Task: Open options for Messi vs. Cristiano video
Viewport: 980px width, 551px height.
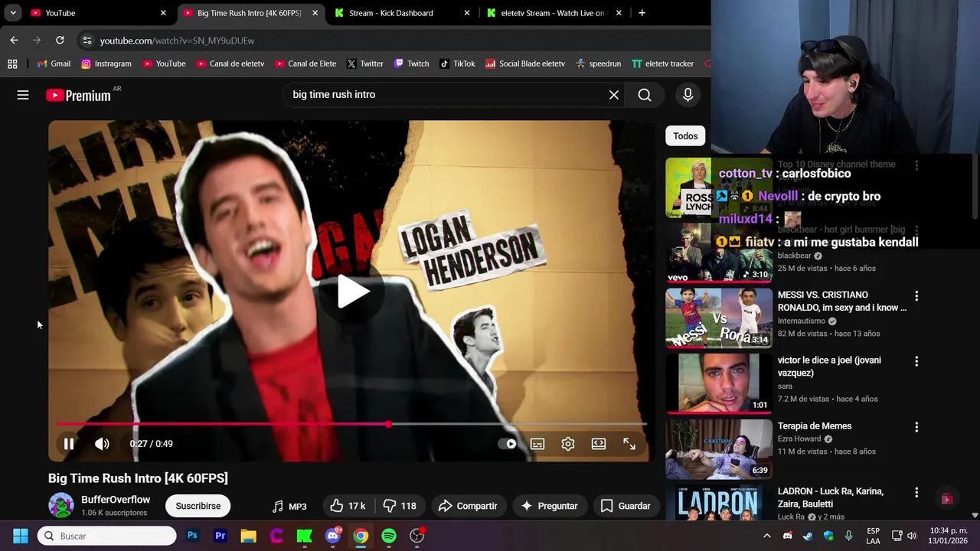Action: pyautogui.click(x=916, y=296)
